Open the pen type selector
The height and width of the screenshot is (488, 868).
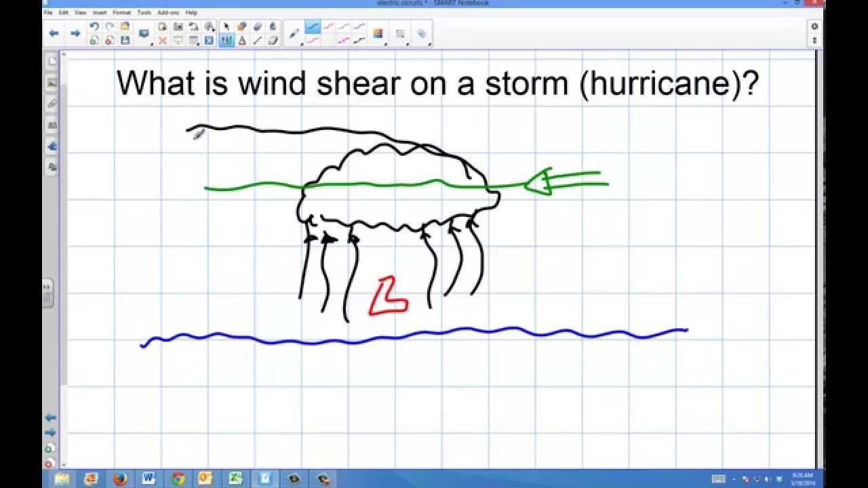(294, 33)
